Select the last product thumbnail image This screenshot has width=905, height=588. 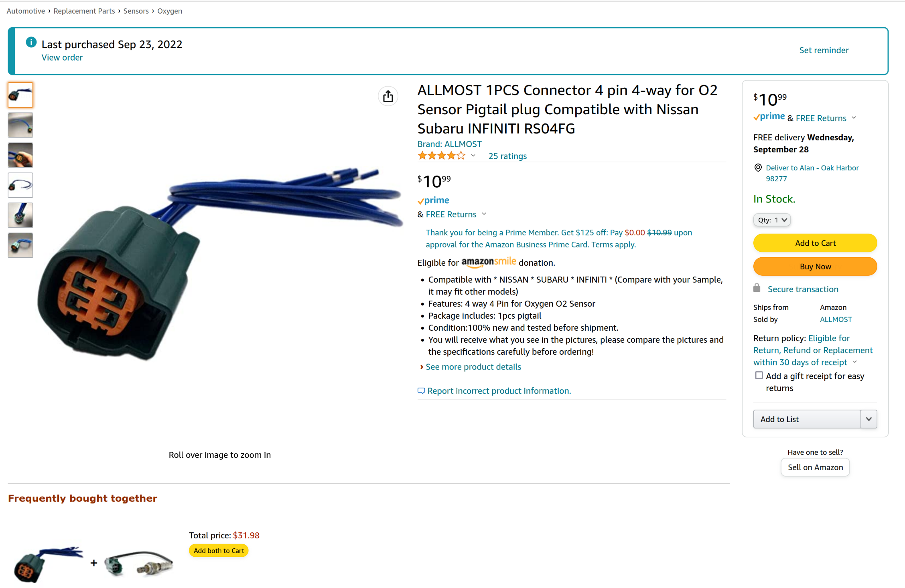[20, 245]
